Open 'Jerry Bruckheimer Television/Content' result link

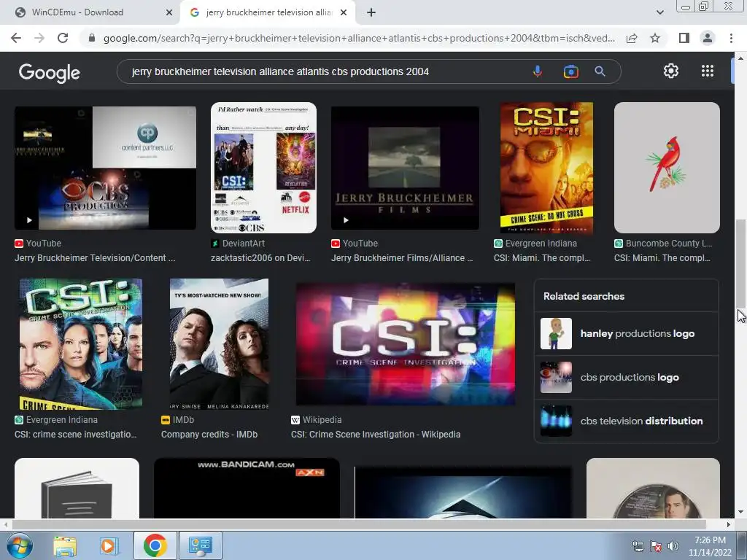pyautogui.click(x=95, y=257)
